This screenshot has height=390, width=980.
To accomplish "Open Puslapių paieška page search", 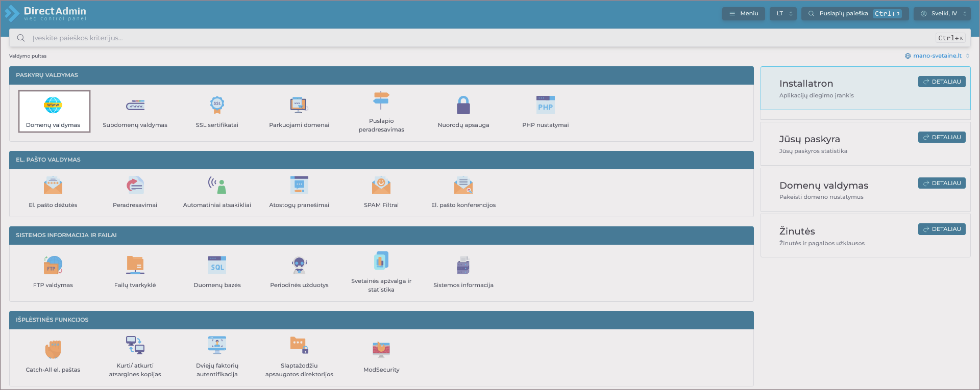I will [854, 14].
